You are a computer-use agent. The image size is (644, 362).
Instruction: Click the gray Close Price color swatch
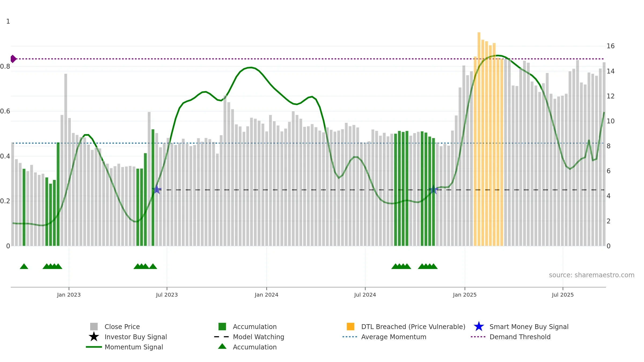(94, 327)
